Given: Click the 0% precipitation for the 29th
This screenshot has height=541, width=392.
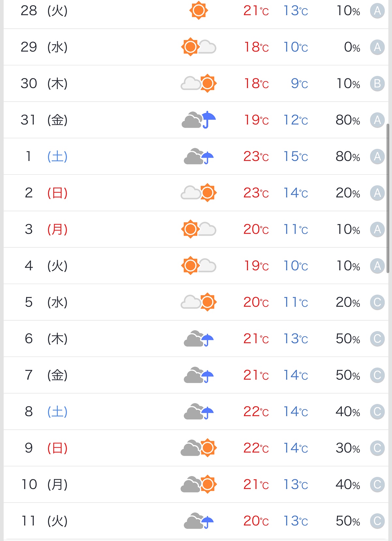Looking at the screenshot, I should [352, 47].
